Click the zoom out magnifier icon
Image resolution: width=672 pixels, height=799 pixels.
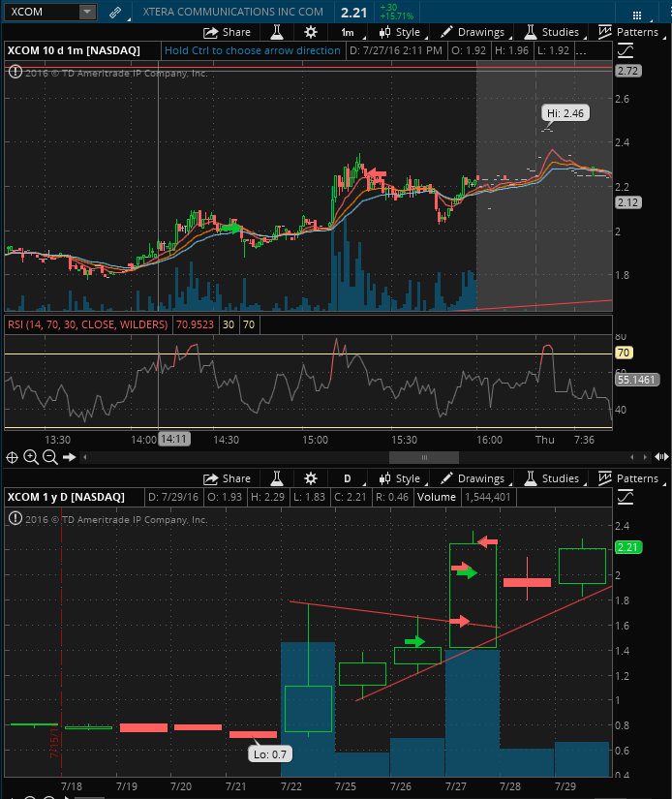click(x=50, y=457)
